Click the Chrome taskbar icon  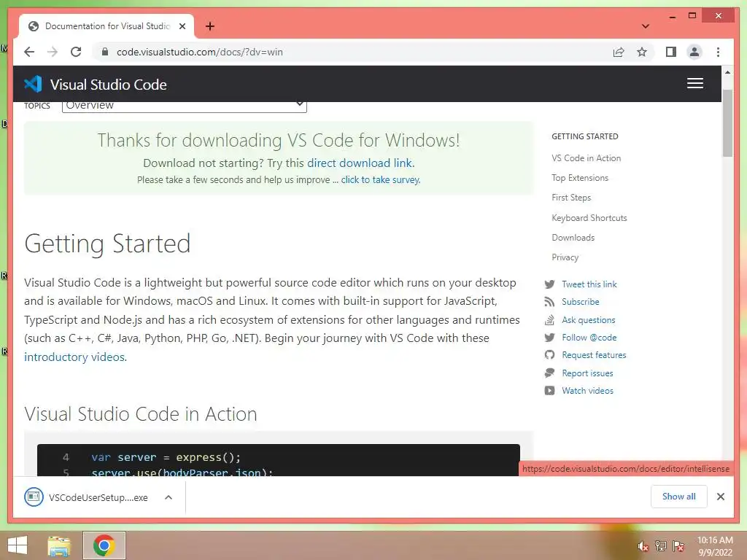pyautogui.click(x=104, y=545)
